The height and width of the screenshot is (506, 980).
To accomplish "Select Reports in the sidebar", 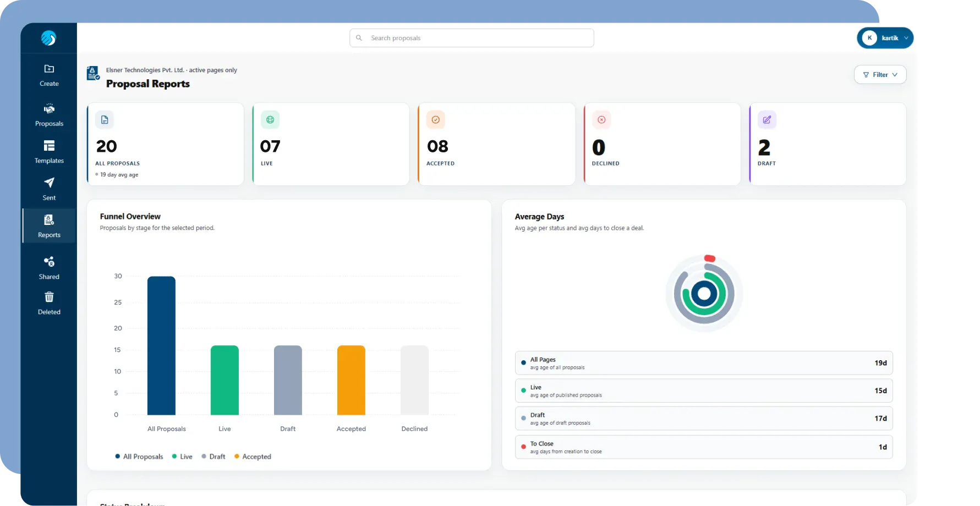I will (49, 226).
